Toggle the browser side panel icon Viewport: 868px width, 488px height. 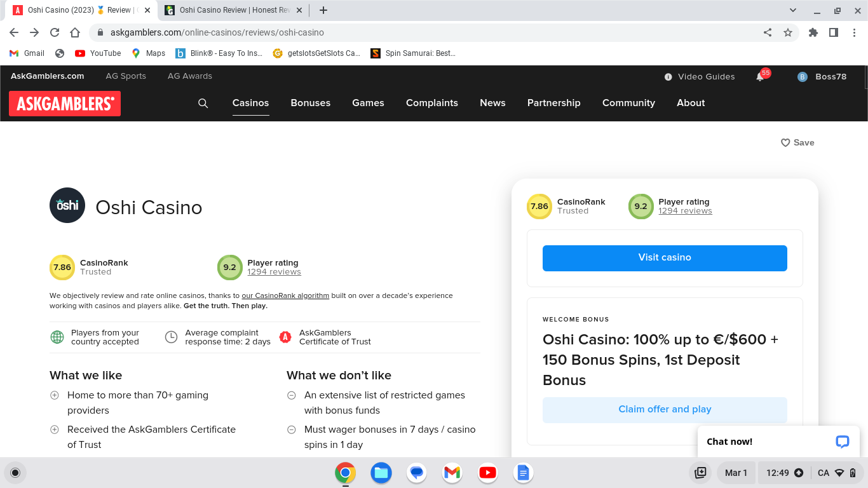834,32
